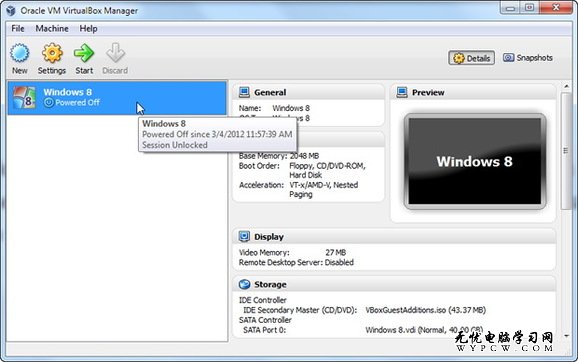Image resolution: width=578 pixels, height=362 pixels.
Task: Open Settings gear icon in toolbar
Action: [x=52, y=53]
